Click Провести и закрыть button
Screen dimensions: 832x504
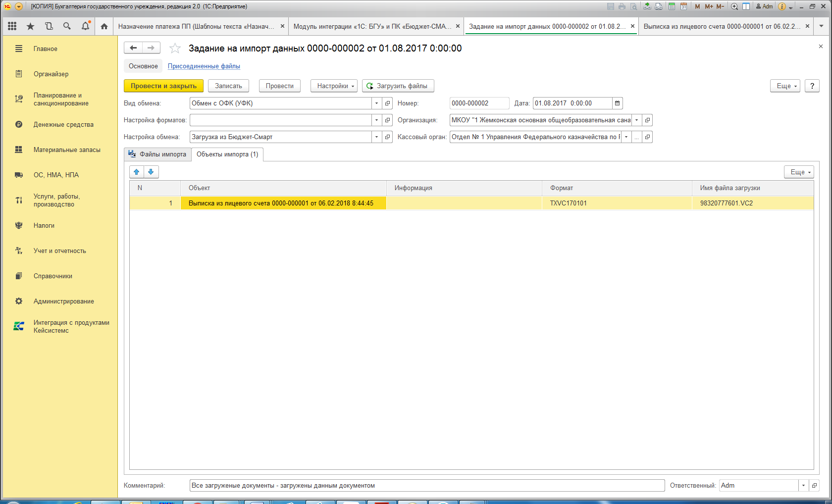pyautogui.click(x=163, y=86)
